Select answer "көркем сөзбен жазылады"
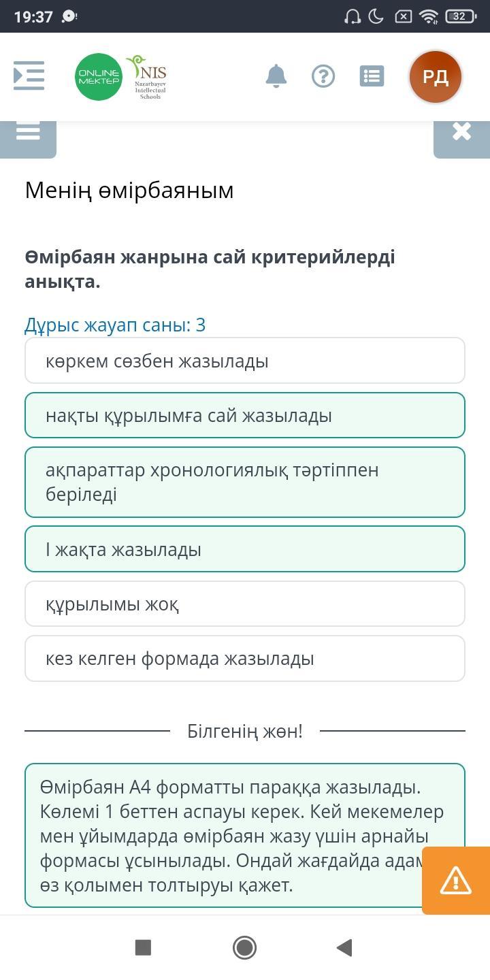 click(x=245, y=361)
